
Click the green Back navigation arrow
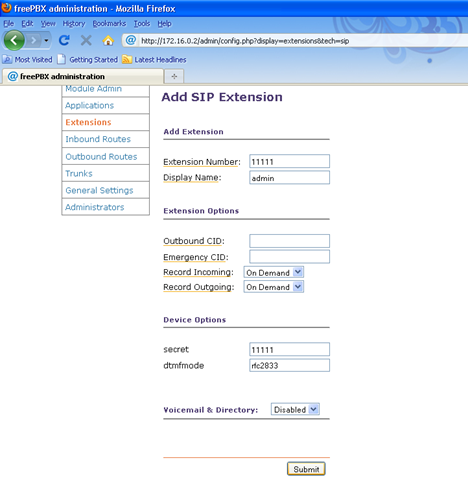point(14,41)
